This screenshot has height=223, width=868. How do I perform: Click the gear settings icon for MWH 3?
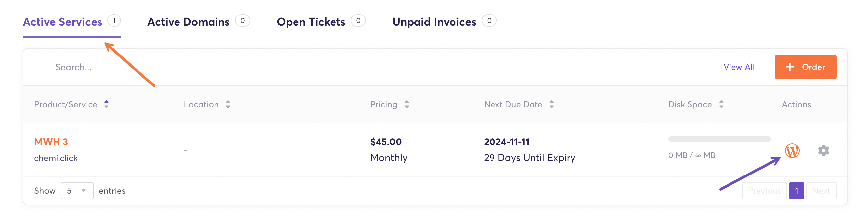coord(823,151)
